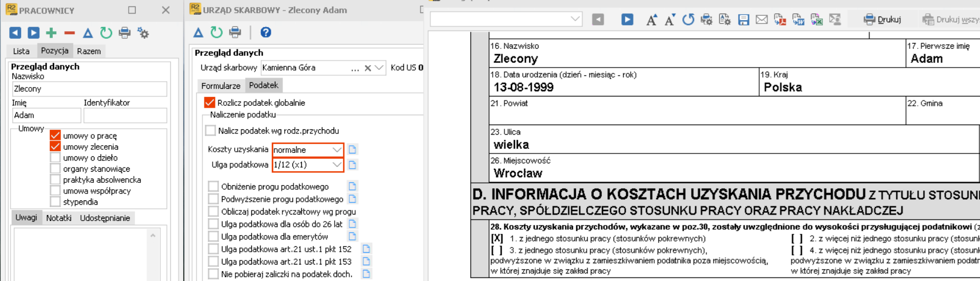The image size is (980, 281).
Task: Expand the 'Ulga podatkowa' 1/12 dropdown
Action: click(336, 165)
